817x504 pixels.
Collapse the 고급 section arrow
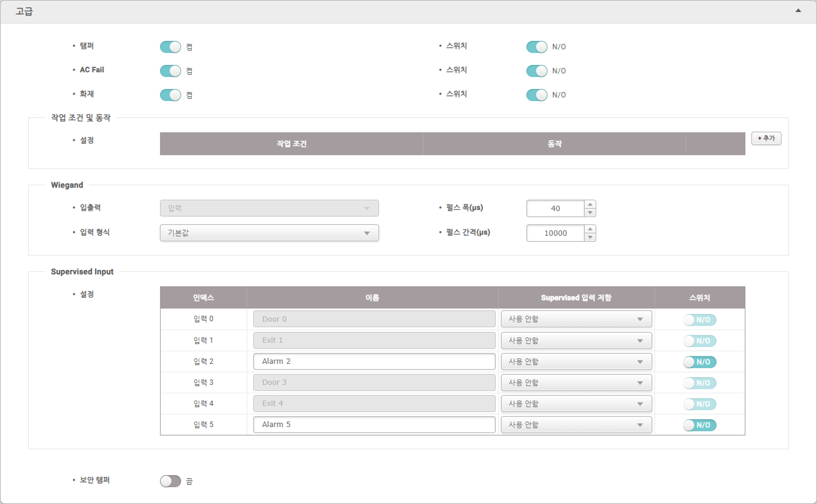(798, 11)
